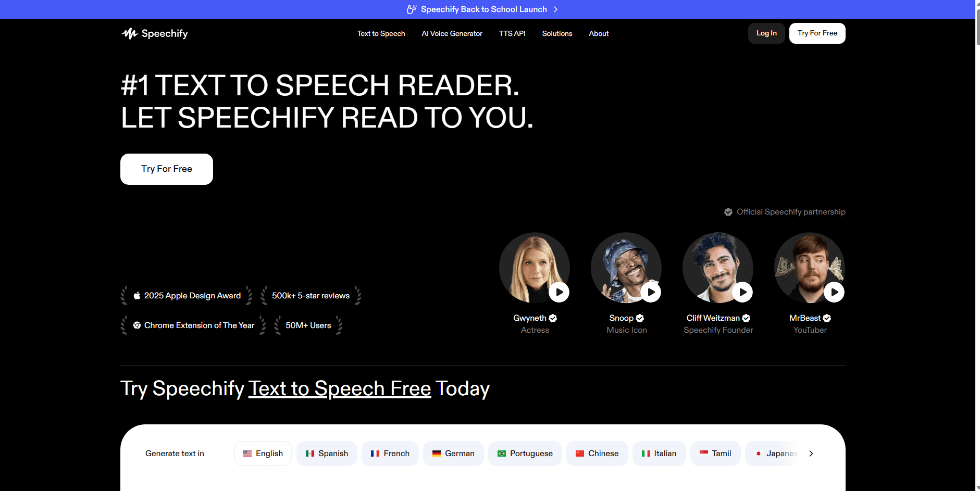Play Gwyneth's voice sample
Screen dimensions: 980x491
(559, 292)
